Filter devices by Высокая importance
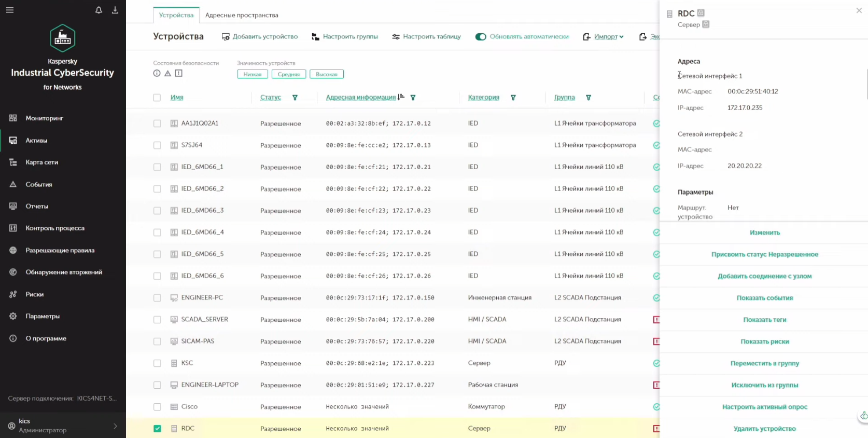This screenshot has height=438, width=868. point(327,74)
